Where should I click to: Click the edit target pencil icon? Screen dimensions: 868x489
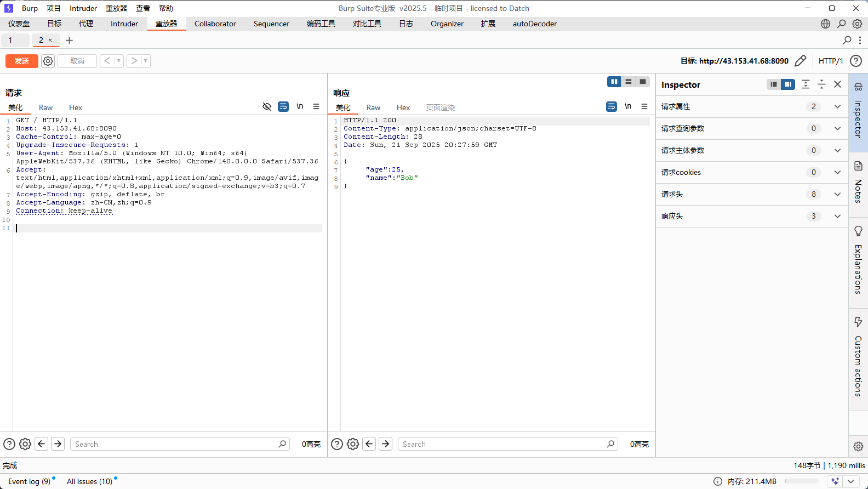pos(800,61)
